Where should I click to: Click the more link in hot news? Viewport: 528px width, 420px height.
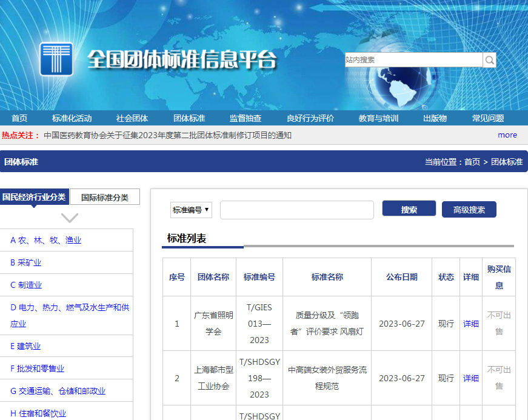tap(507, 135)
